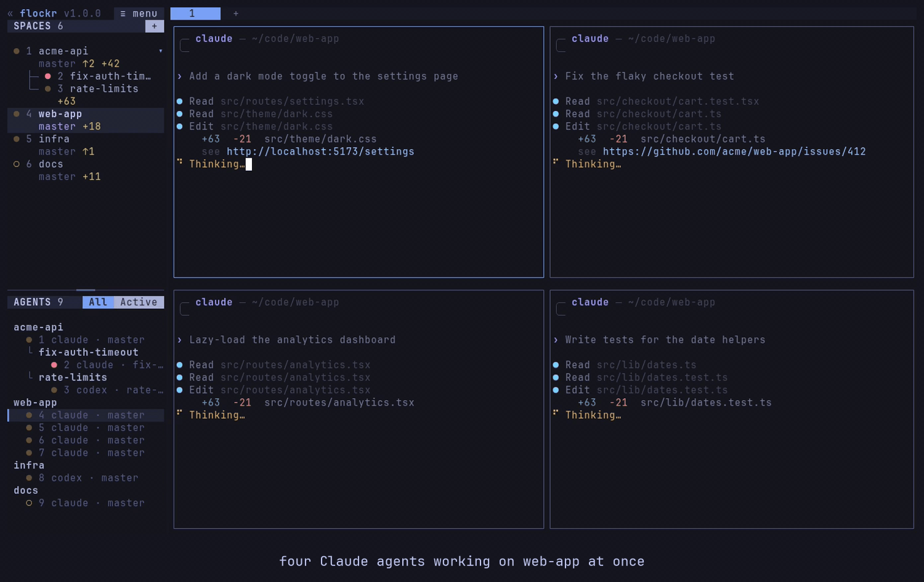Focus the cursor after Thinking… in dark mode pane
Viewport: 924px width, 582px height.
coord(249,164)
